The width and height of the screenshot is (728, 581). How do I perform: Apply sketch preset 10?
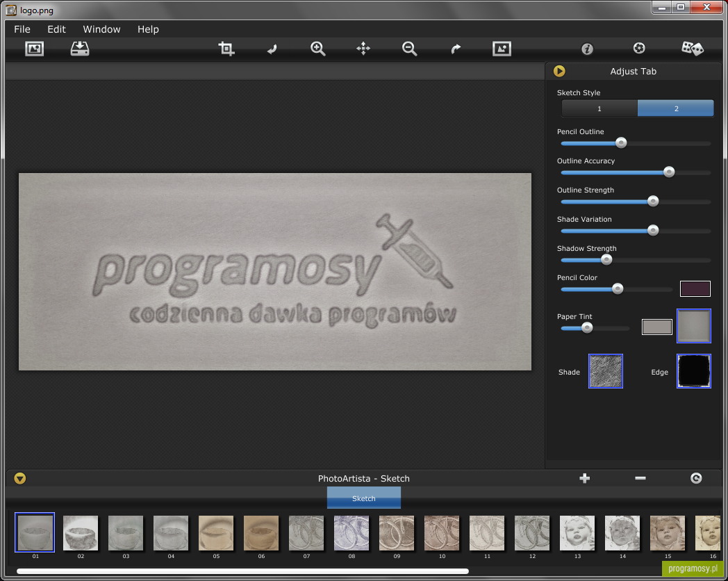tap(442, 533)
